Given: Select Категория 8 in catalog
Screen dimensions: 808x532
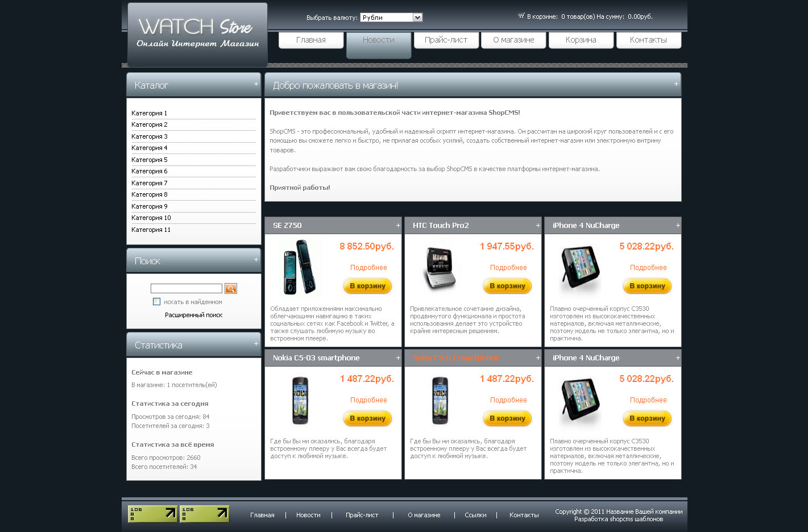Looking at the screenshot, I should [150, 194].
